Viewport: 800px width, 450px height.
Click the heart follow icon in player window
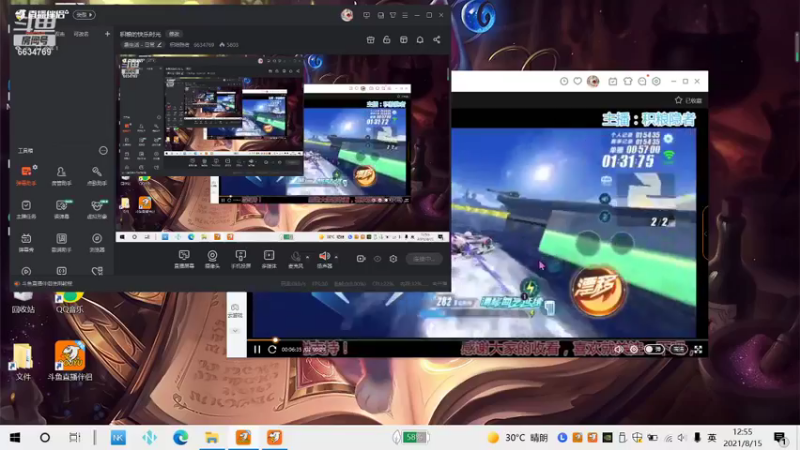coord(578,81)
